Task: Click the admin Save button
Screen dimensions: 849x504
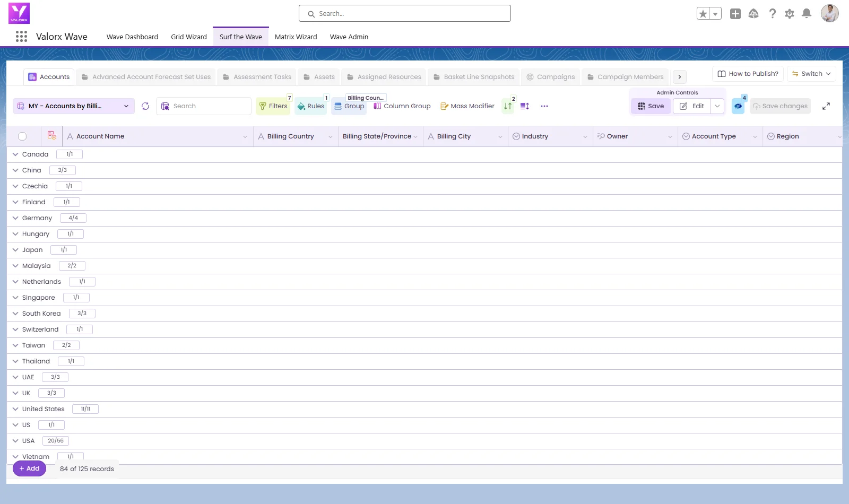Action: pyautogui.click(x=651, y=106)
